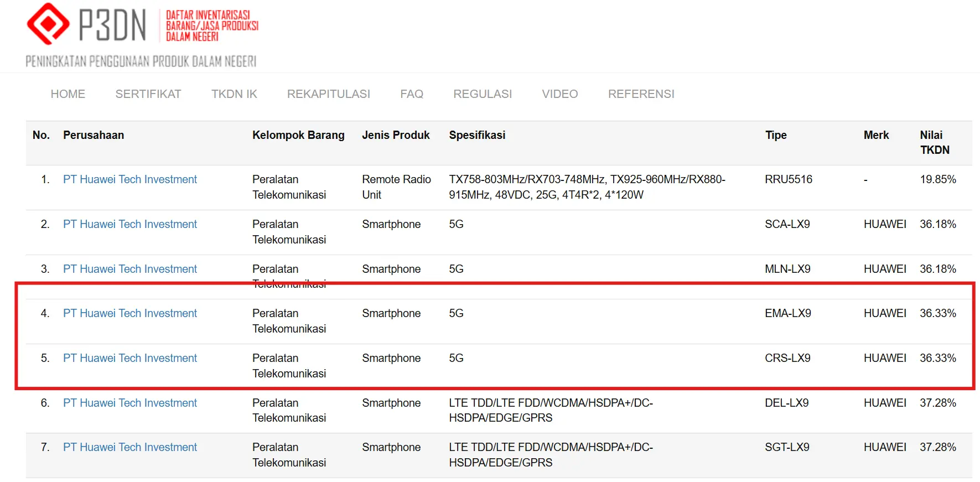Open PT Huawei Tech Investment link in row 7
Image resolution: width=980 pixels, height=482 pixels.
click(x=130, y=447)
